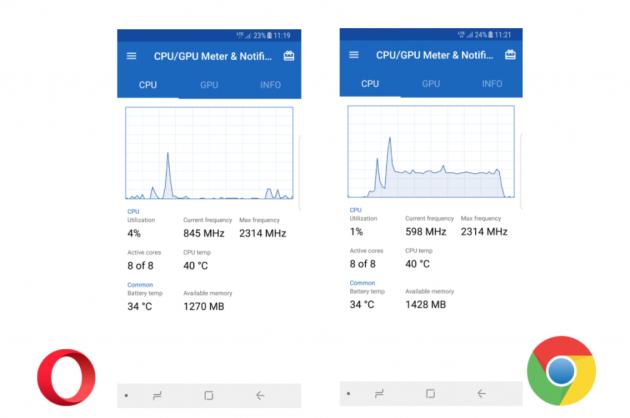
Task: Open the hamburger menu on the right phone
Action: click(353, 55)
